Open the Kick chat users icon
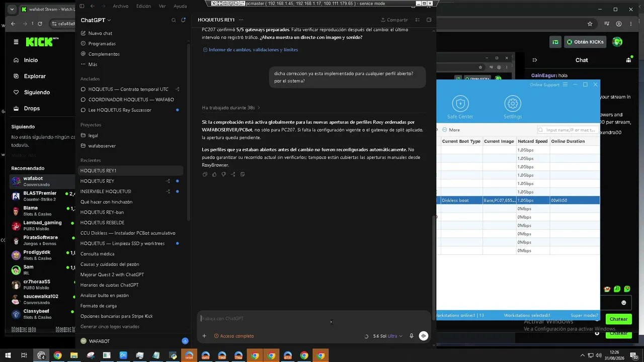The height and width of the screenshot is (362, 644). pos(628,60)
